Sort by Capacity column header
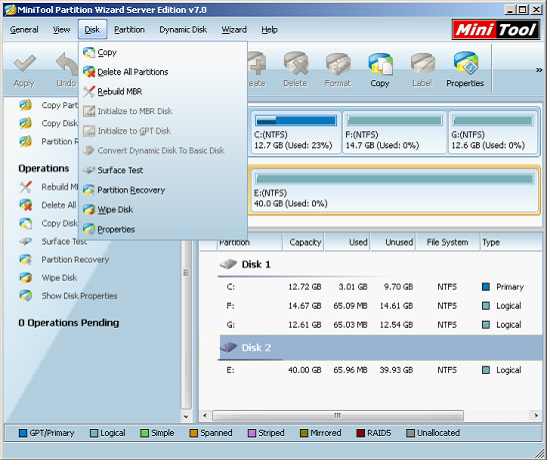Viewport: 547px width, 460px height. click(x=304, y=242)
